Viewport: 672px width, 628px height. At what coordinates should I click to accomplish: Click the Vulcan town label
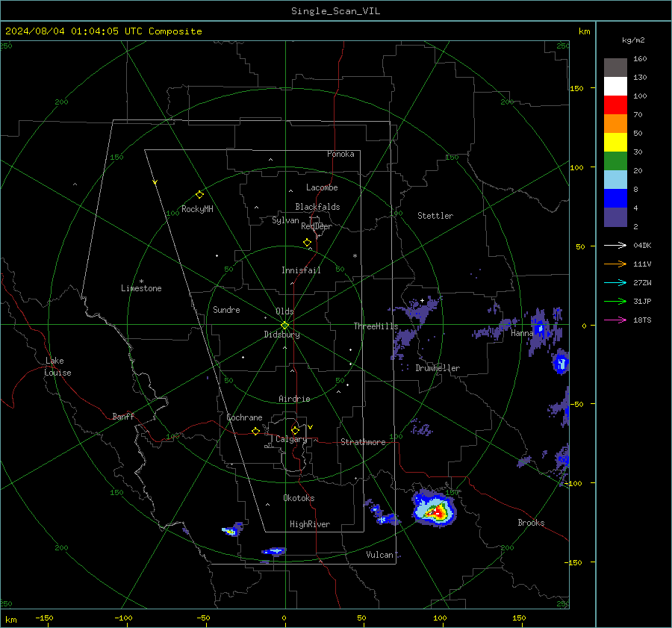coord(379,555)
